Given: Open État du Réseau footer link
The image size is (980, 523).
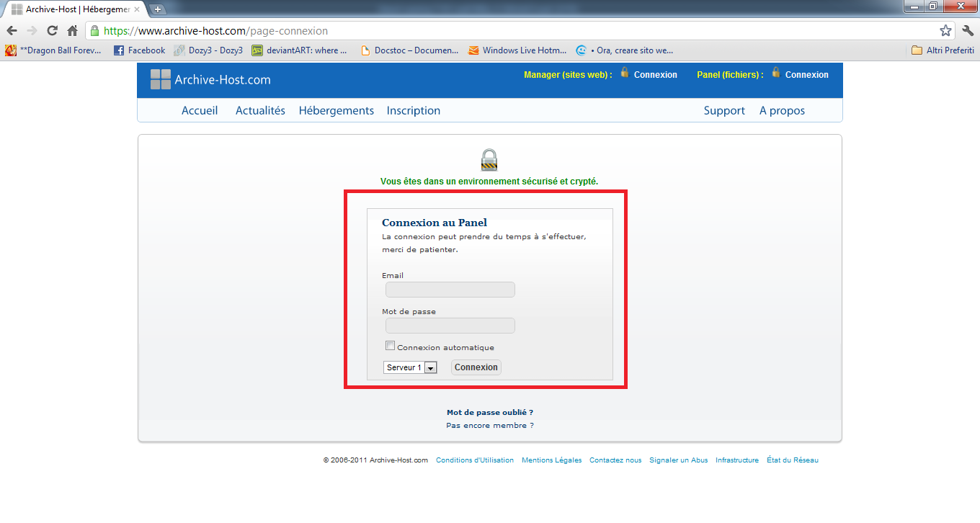Looking at the screenshot, I should 793,460.
